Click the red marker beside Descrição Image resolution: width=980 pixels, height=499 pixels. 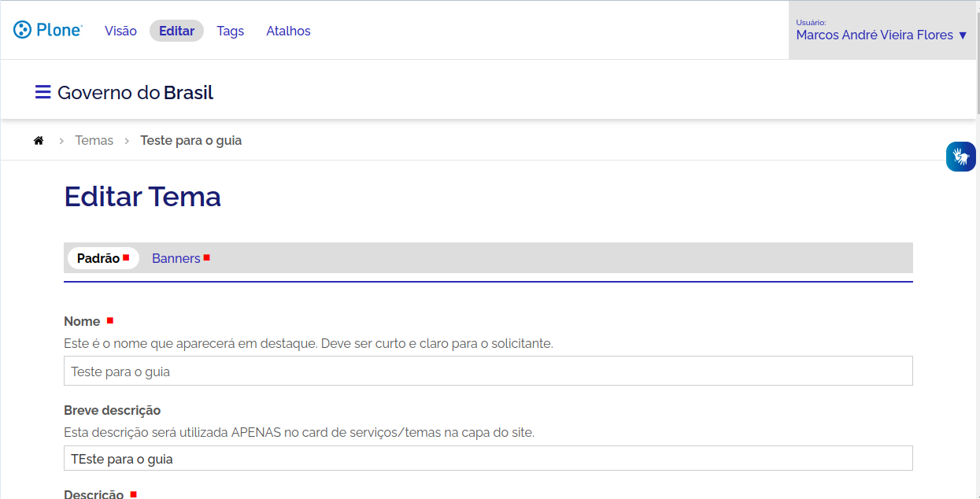pyautogui.click(x=132, y=493)
